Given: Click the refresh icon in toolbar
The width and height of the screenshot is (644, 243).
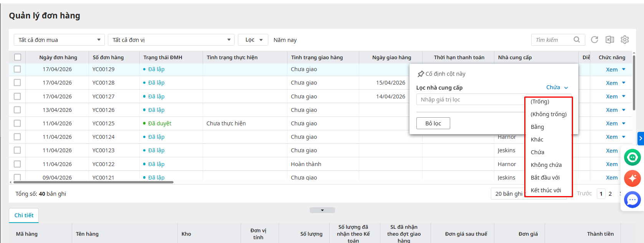Looking at the screenshot, I should tap(594, 40).
